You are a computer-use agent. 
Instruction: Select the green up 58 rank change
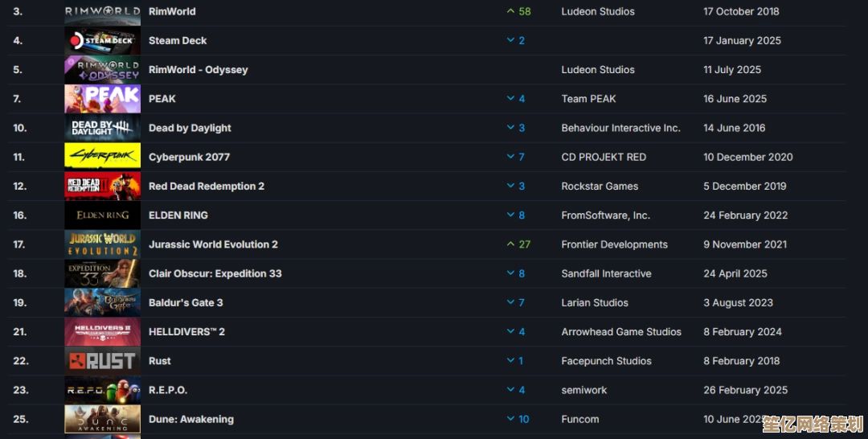point(518,11)
